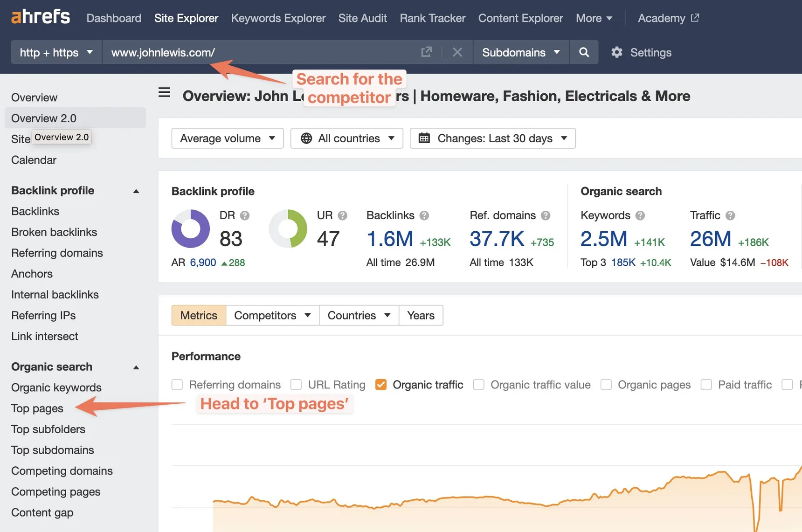This screenshot has width=802, height=532.
Task: Click the Academy external link icon
Action: coord(695,18)
